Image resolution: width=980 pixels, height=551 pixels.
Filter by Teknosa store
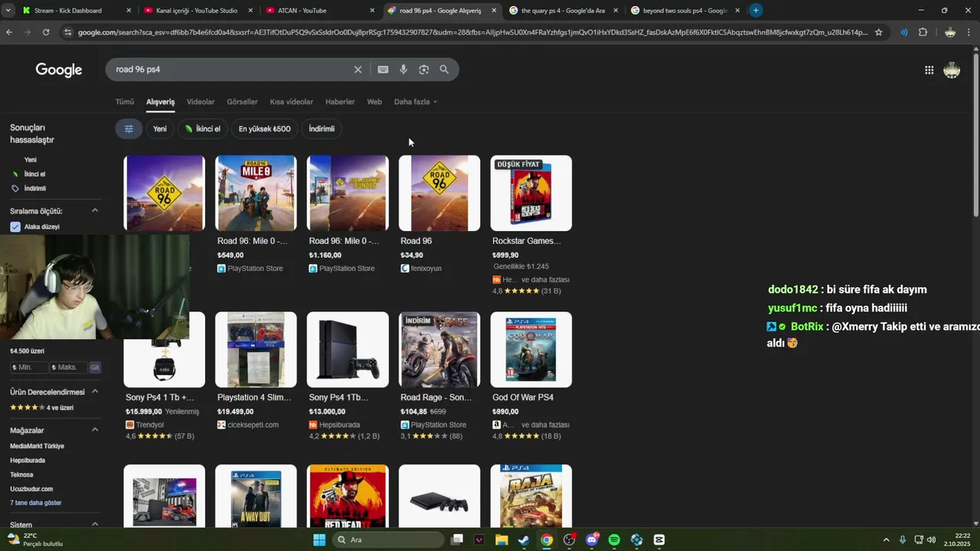click(21, 474)
